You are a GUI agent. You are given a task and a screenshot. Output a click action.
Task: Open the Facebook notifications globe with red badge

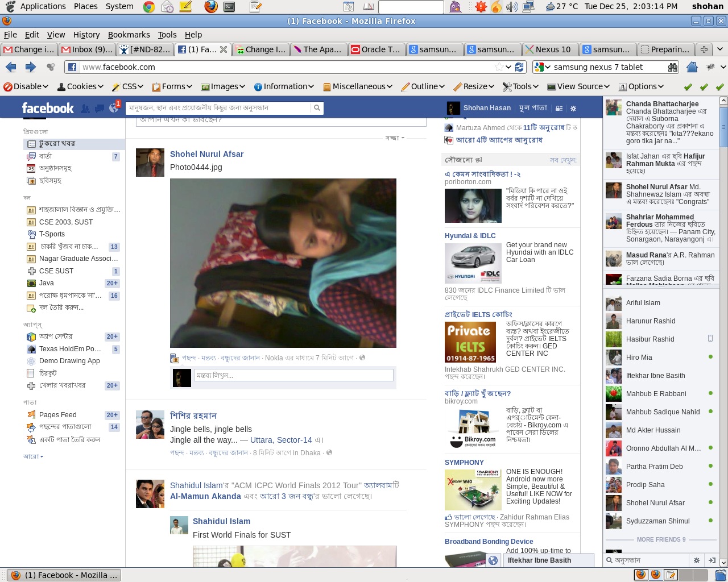[x=114, y=107]
